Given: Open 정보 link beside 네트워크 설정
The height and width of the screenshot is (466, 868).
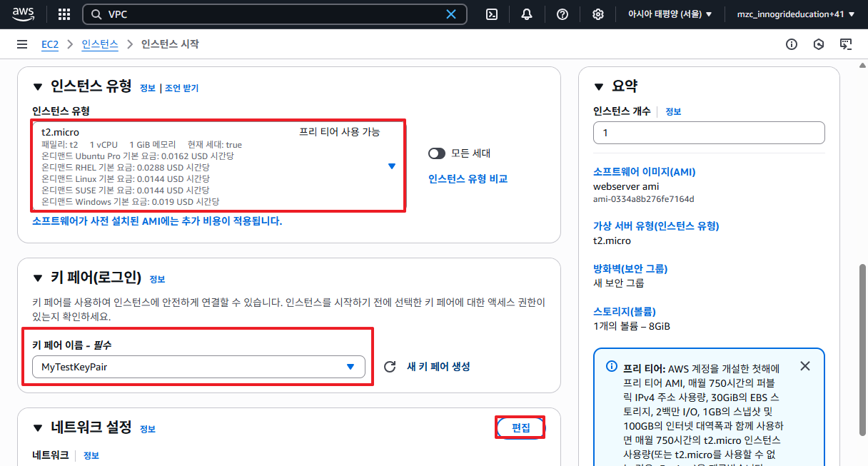Looking at the screenshot, I should click(148, 429).
